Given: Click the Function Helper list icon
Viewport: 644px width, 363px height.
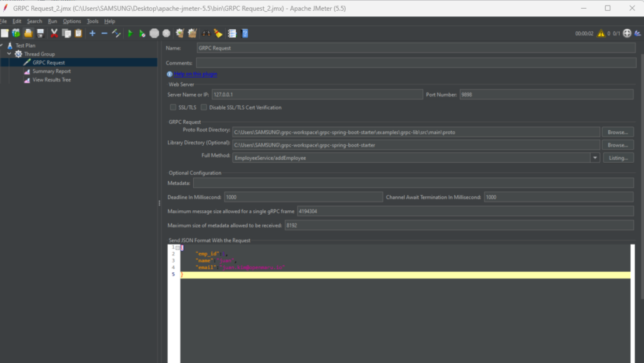Looking at the screenshot, I should 232,33.
